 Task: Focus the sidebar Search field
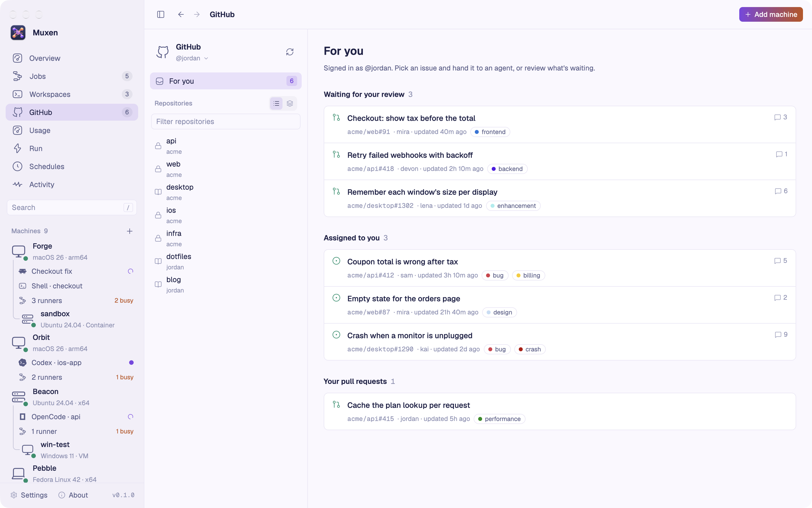tap(72, 208)
